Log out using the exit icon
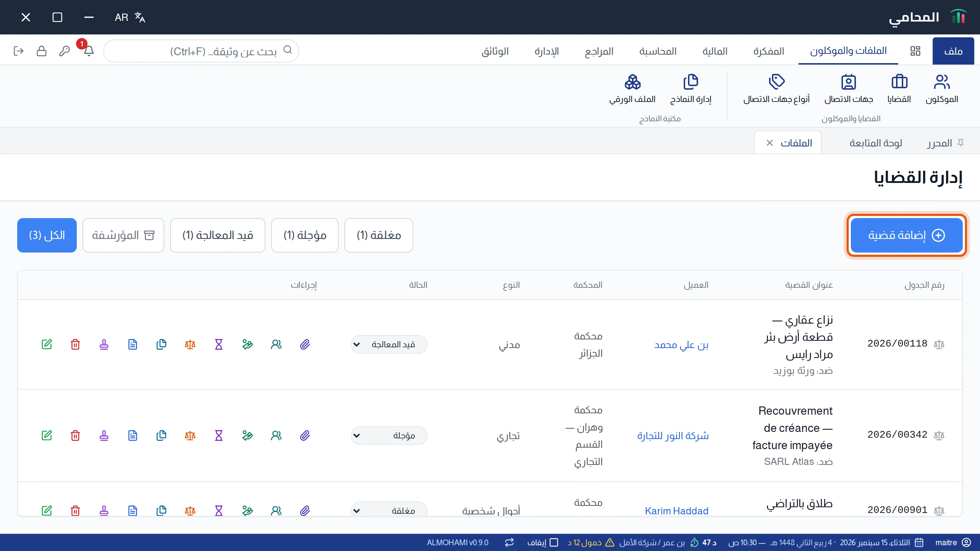 pos(18,51)
